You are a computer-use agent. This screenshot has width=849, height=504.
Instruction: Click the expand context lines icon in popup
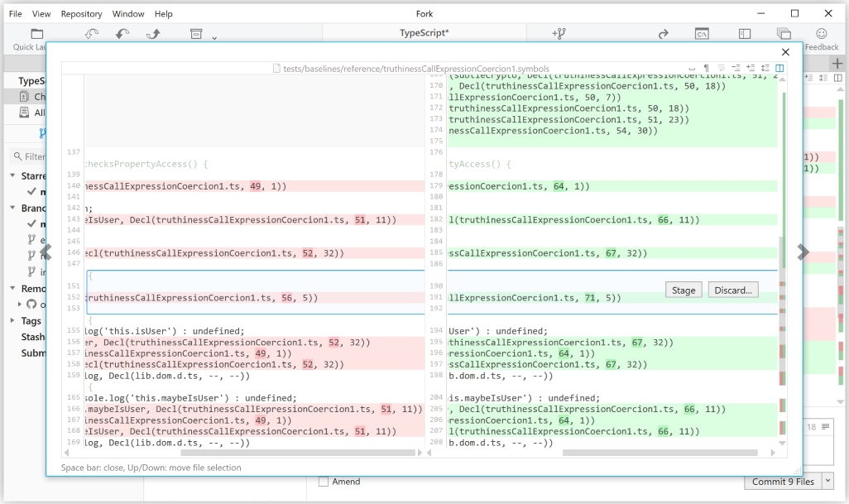[x=749, y=68]
